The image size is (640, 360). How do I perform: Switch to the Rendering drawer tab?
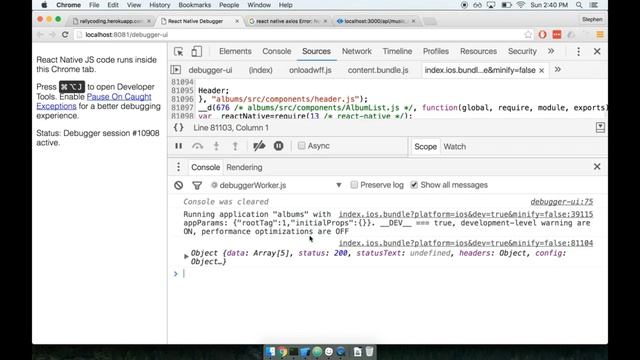[x=244, y=167]
